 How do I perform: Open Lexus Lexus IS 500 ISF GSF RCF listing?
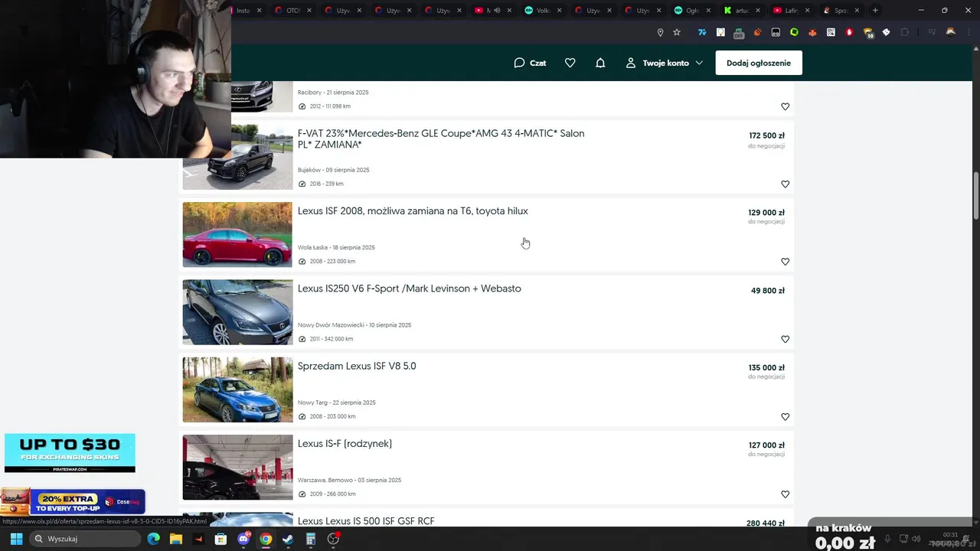click(x=366, y=521)
